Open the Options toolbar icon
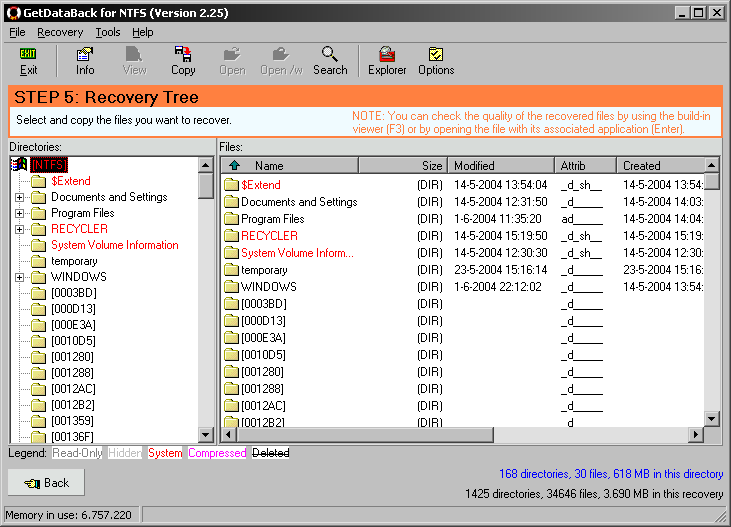Screen dimensions: 731x527 436,60
